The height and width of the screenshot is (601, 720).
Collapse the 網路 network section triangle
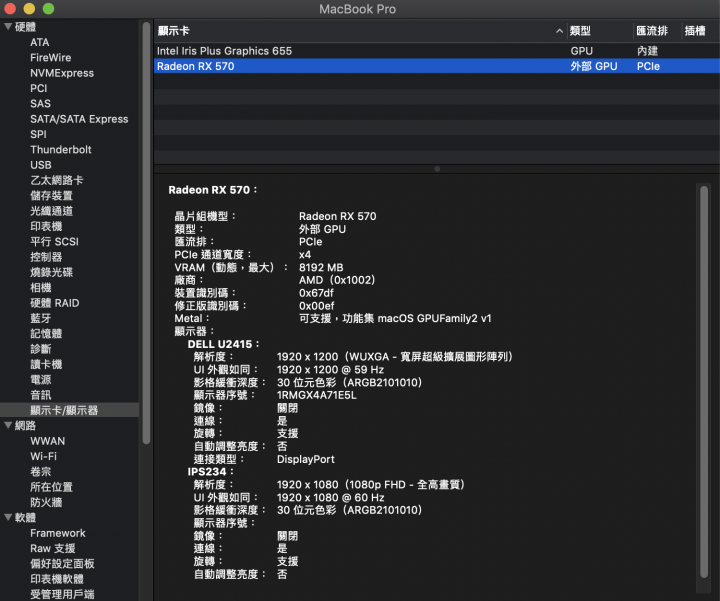(8, 425)
